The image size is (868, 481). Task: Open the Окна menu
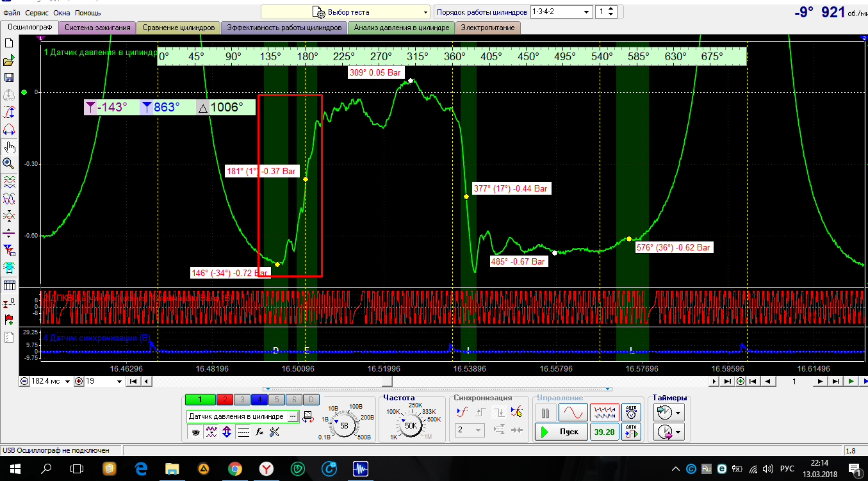pos(61,13)
